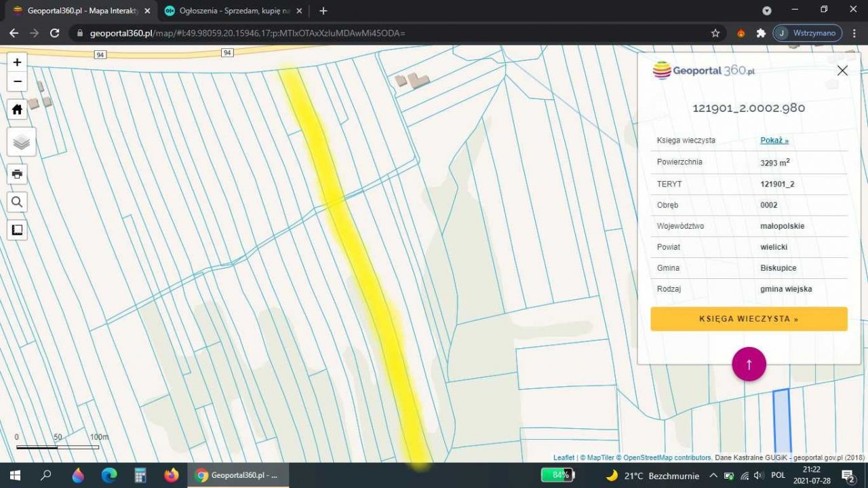Select the measurement tool icon
This screenshot has height=488, width=868.
coord(17,230)
